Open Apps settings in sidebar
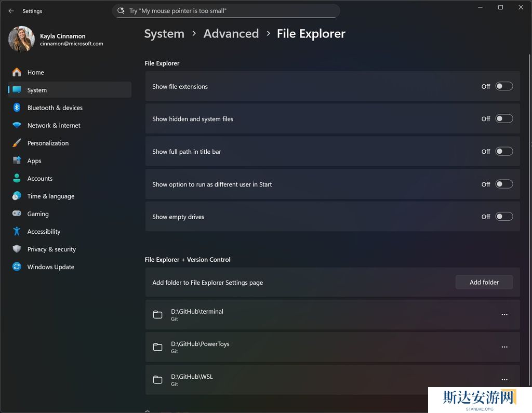This screenshot has width=532, height=413. click(x=34, y=161)
